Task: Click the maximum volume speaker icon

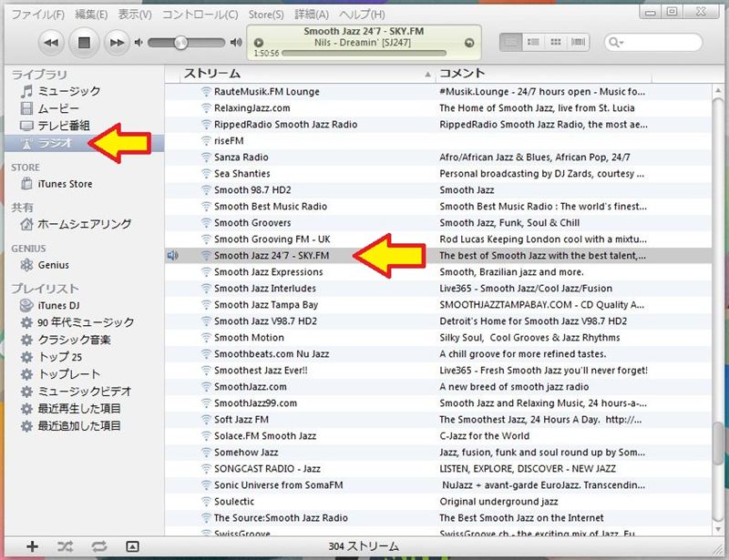Action: pos(236,43)
